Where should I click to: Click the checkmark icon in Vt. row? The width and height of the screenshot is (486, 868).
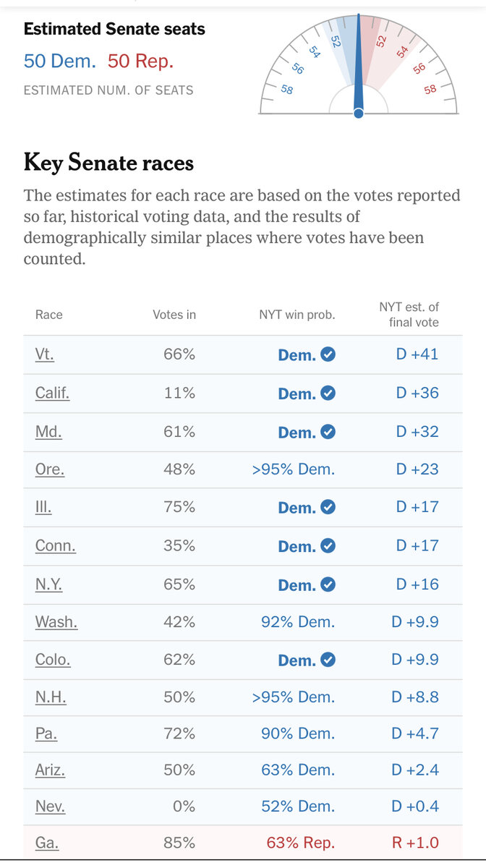coord(328,355)
